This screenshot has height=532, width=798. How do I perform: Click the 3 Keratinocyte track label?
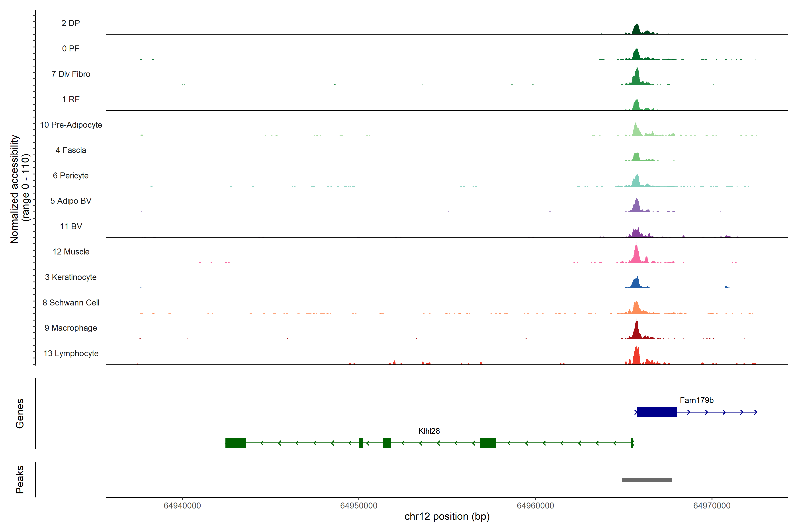[70, 277]
